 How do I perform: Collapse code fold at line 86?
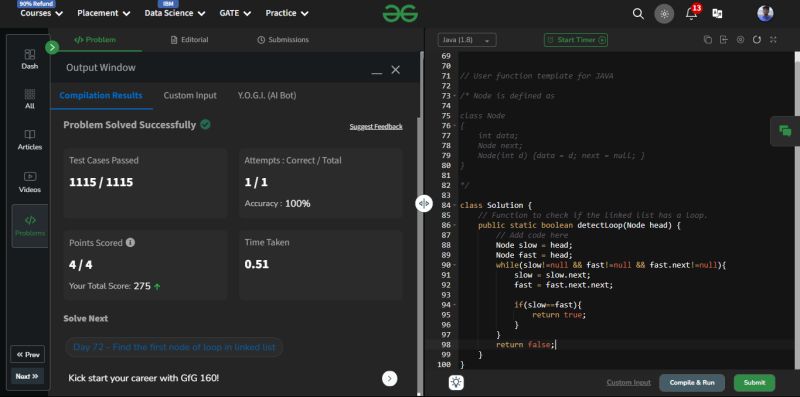coord(455,225)
